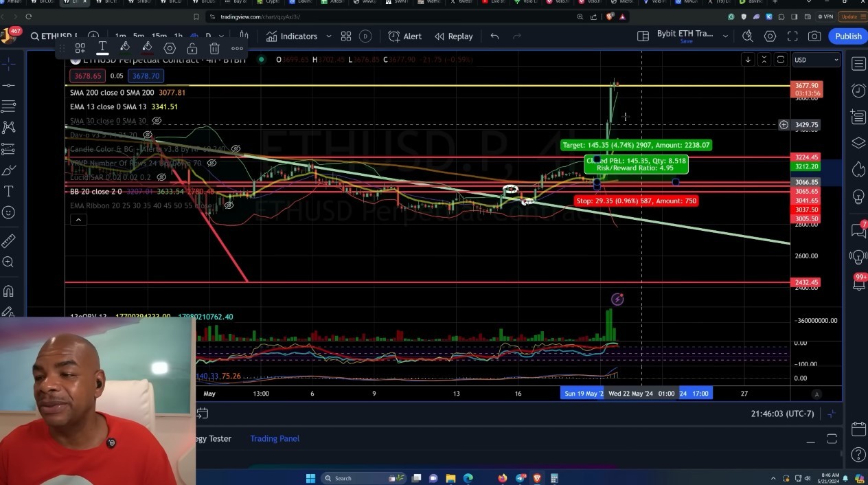Undo the last chart action

[494, 36]
